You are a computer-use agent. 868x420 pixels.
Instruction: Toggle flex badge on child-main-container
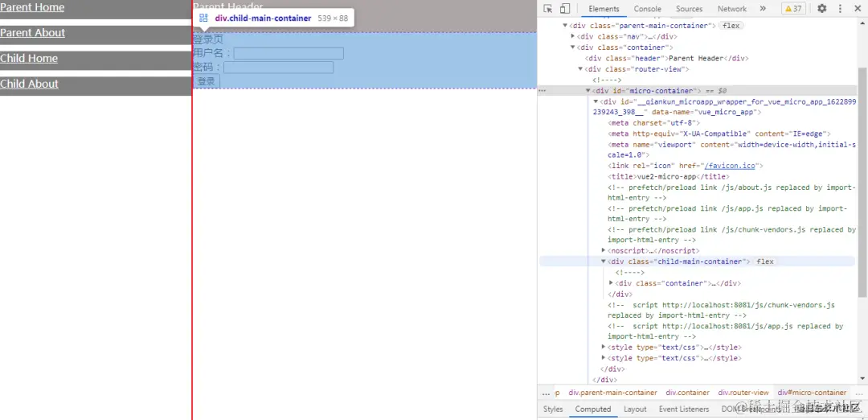[x=764, y=261]
